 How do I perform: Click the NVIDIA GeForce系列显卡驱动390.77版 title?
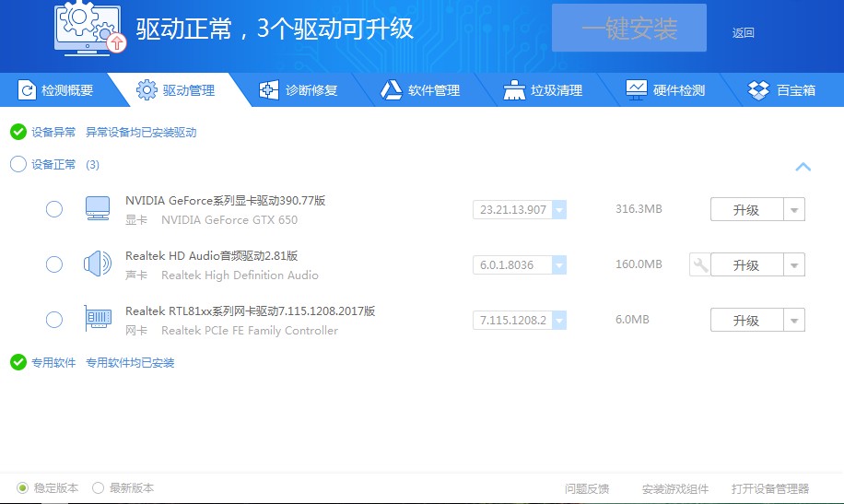(x=226, y=200)
